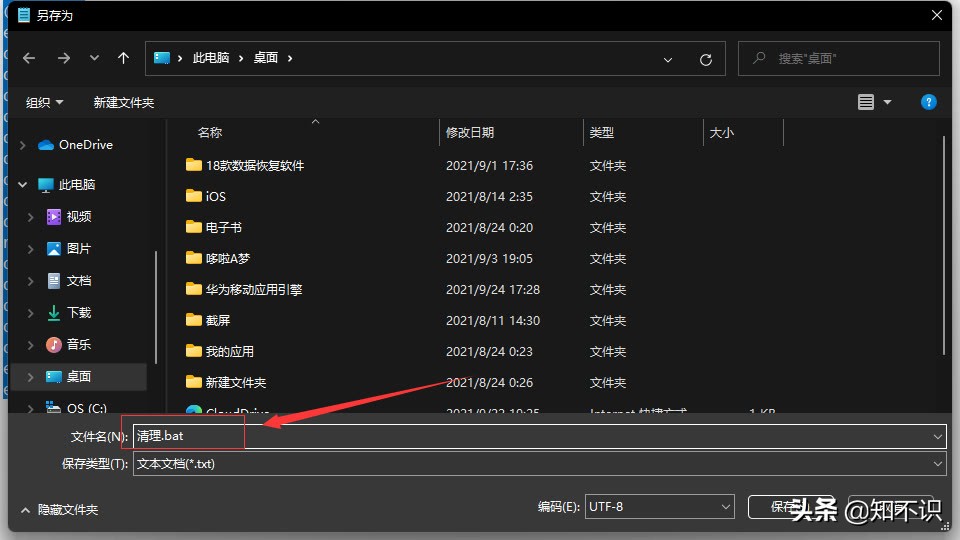Open the 组织 menu
Screen dimensions: 960x540
click(44, 102)
